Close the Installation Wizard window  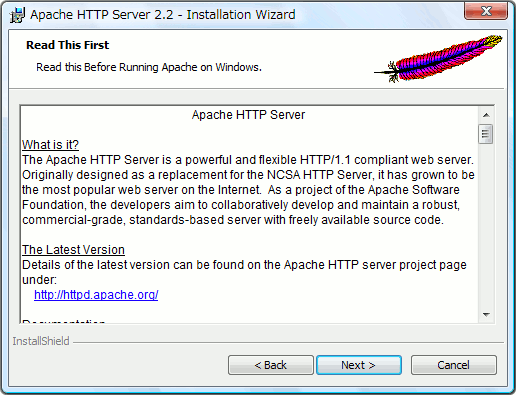click(x=486, y=11)
